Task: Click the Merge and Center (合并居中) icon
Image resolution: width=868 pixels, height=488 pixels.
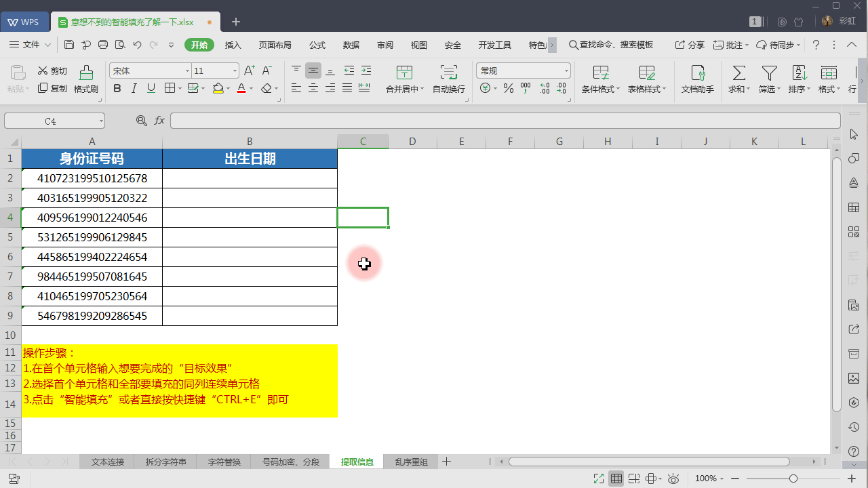Action: pyautogui.click(x=404, y=73)
